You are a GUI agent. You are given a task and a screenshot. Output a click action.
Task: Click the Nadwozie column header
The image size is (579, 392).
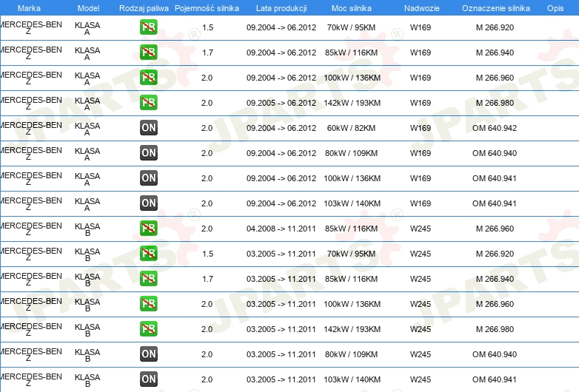coord(422,8)
